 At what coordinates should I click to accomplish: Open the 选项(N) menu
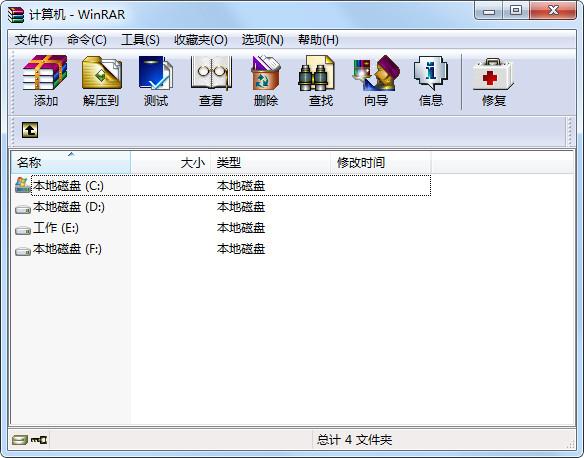263,39
